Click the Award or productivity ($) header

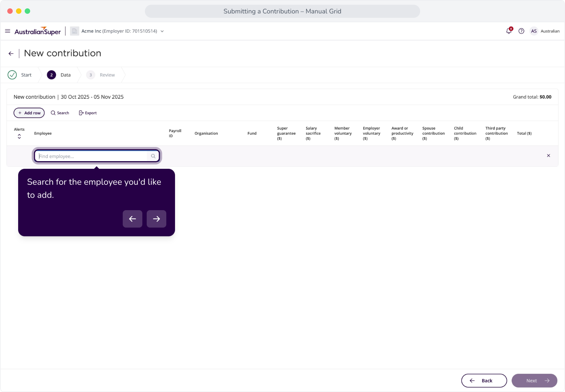[x=402, y=134]
